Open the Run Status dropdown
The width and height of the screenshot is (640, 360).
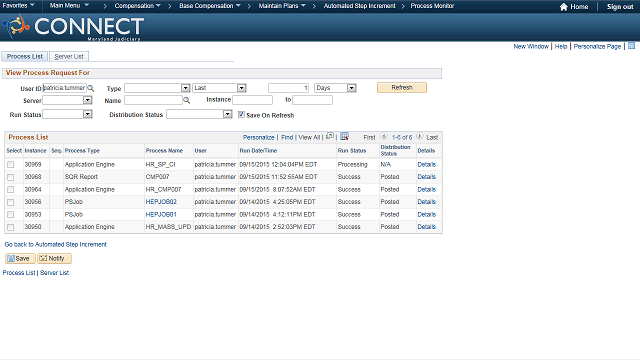coord(87,114)
